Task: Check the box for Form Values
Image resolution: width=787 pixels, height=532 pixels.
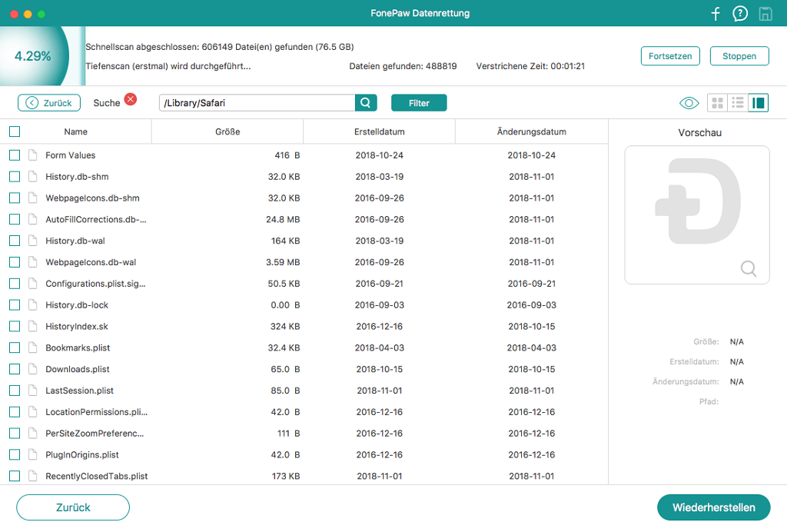Action: [x=15, y=155]
